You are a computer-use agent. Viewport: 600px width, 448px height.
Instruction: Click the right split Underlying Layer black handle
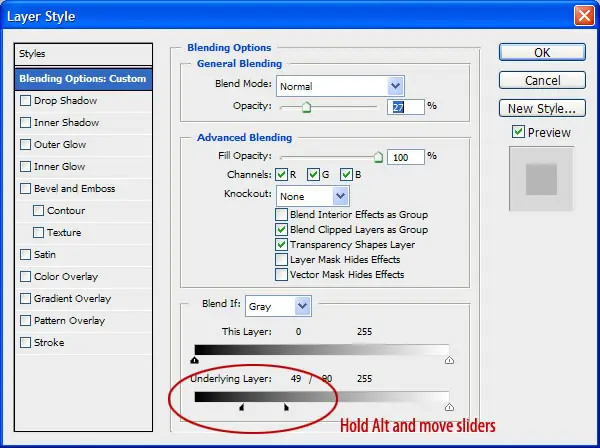(x=286, y=407)
